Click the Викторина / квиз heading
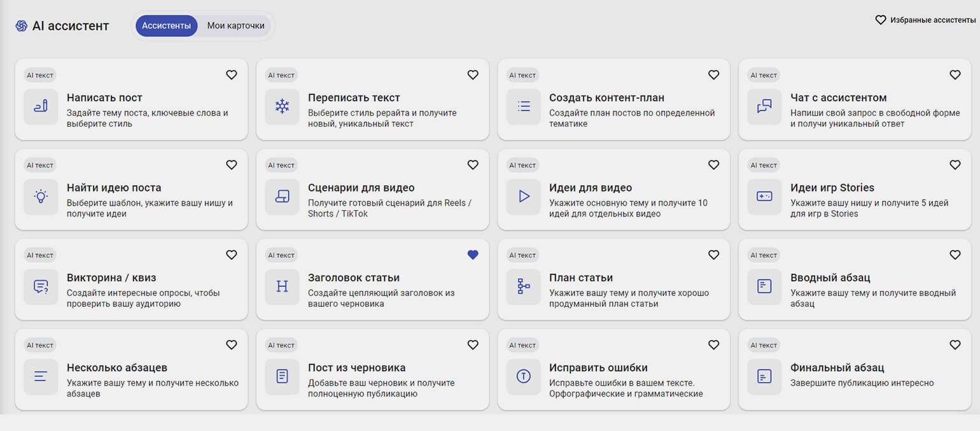The image size is (980, 431). pos(111,278)
